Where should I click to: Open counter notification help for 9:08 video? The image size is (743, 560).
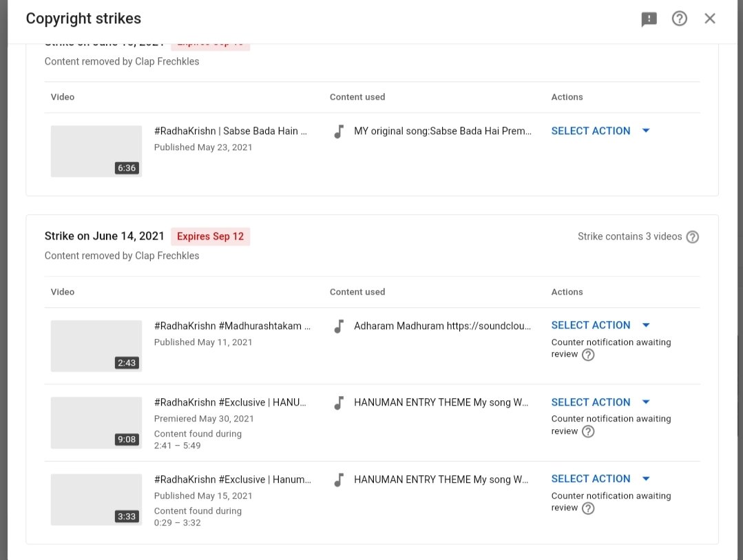point(588,431)
